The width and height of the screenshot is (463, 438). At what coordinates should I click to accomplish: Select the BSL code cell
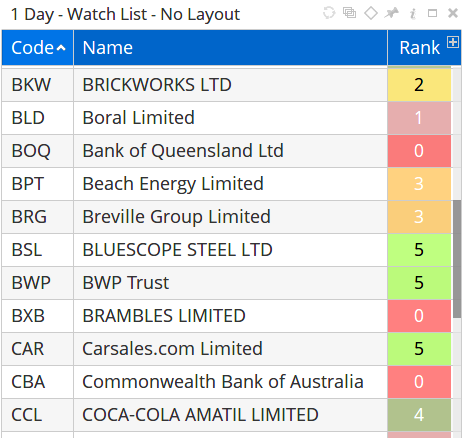pos(37,250)
